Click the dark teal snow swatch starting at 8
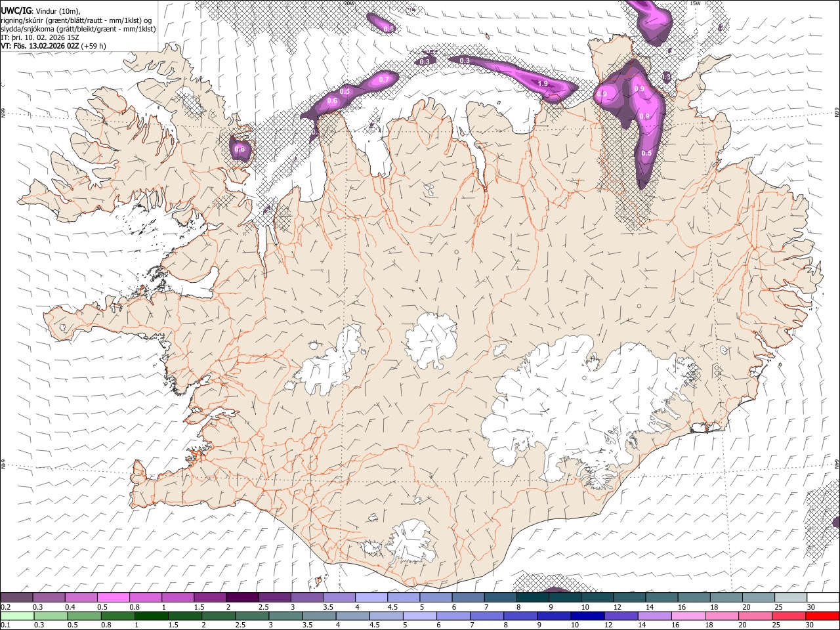This screenshot has width=840, height=630. (x=532, y=597)
